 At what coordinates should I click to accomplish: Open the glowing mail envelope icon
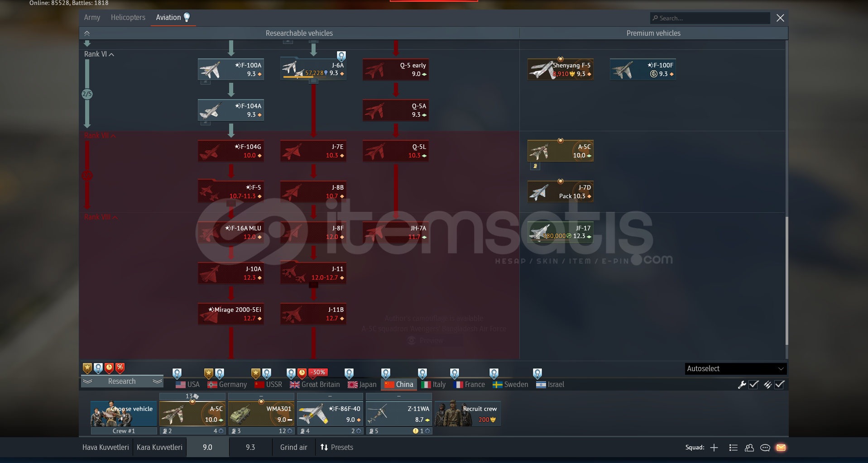click(781, 448)
